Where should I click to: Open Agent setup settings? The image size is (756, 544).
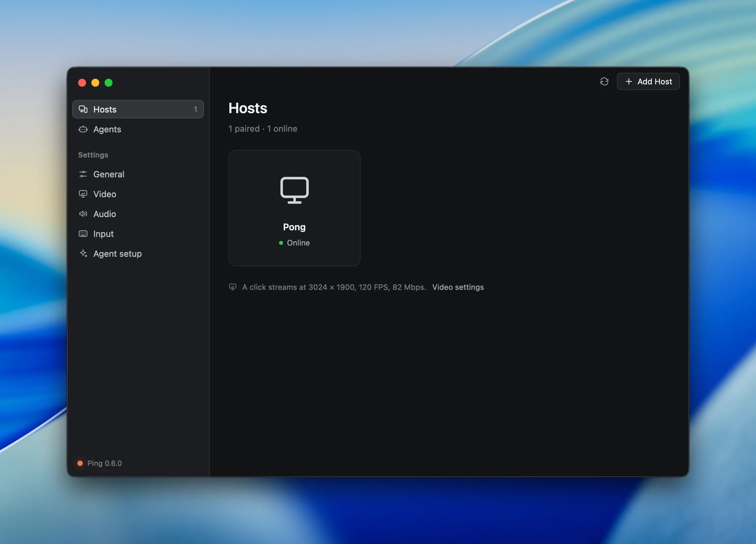138,254
